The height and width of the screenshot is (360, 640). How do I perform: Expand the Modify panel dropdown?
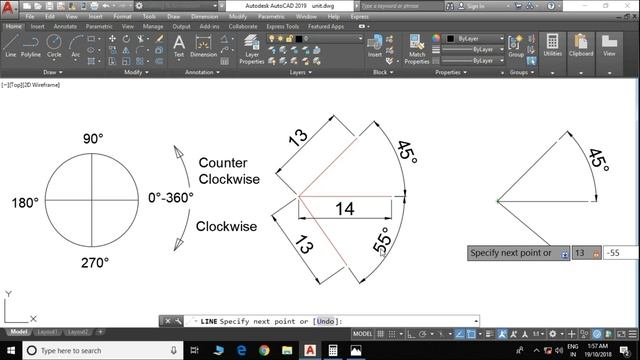point(136,72)
